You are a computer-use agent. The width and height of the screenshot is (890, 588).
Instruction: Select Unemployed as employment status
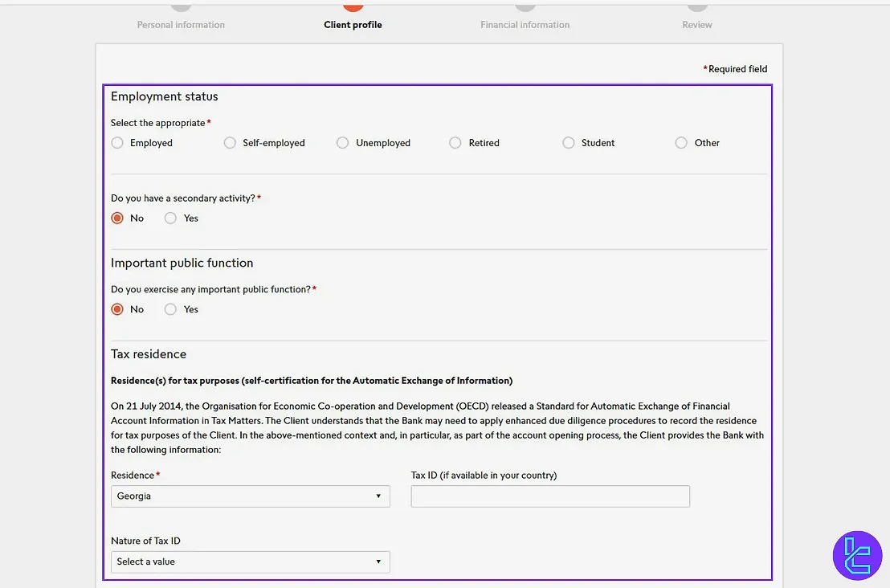[343, 142]
